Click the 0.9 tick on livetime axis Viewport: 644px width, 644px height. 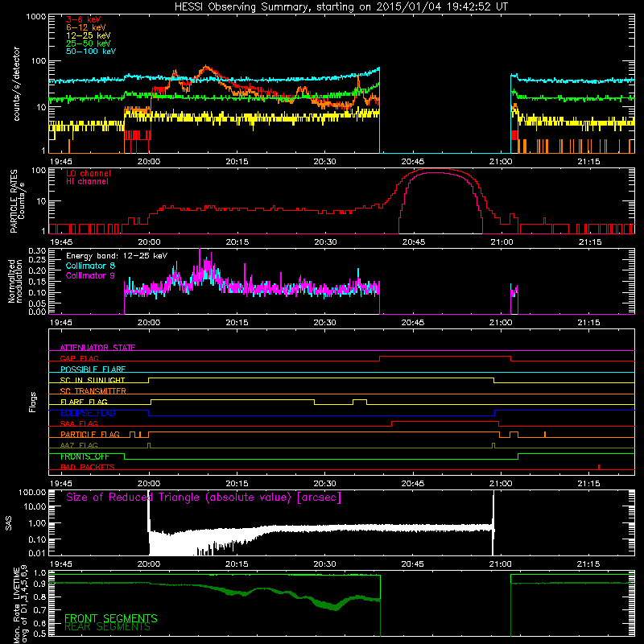(x=40, y=584)
